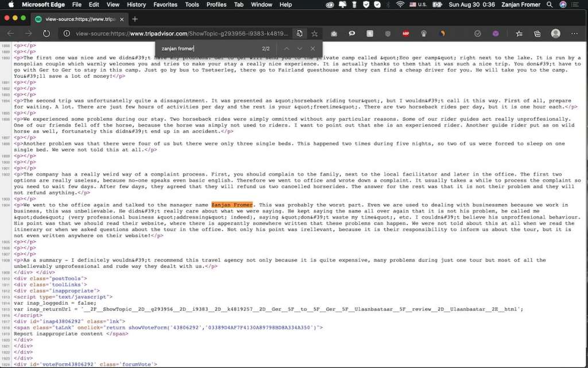The height and width of the screenshot is (368, 588).
Task: Open the U.S. keyboard input menu
Action: (x=418, y=5)
